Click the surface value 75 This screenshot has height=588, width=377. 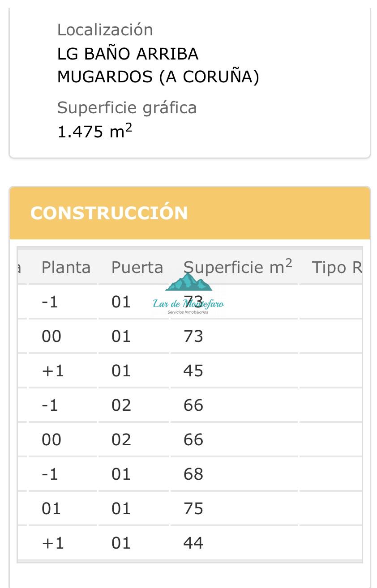pyautogui.click(x=193, y=509)
